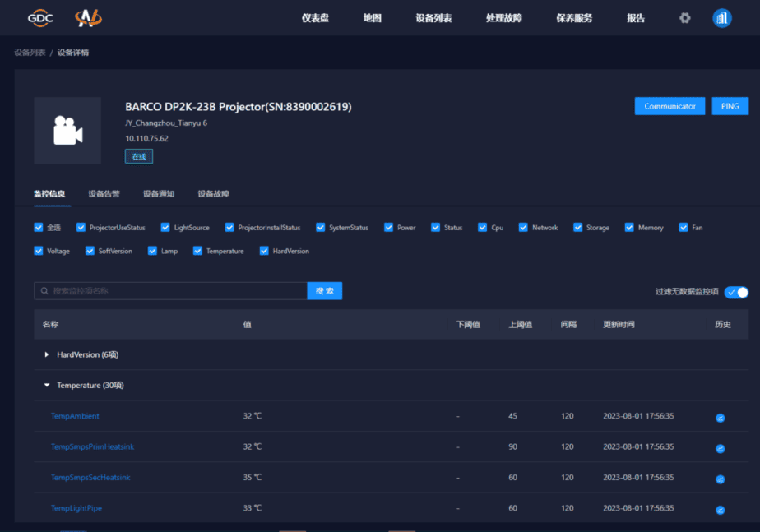
Task: Open the TempLightPipe link
Action: coord(76,508)
